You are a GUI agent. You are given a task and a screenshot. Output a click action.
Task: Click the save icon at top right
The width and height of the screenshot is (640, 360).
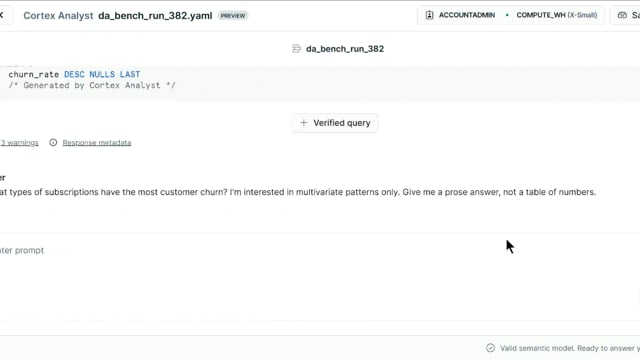[x=622, y=15]
